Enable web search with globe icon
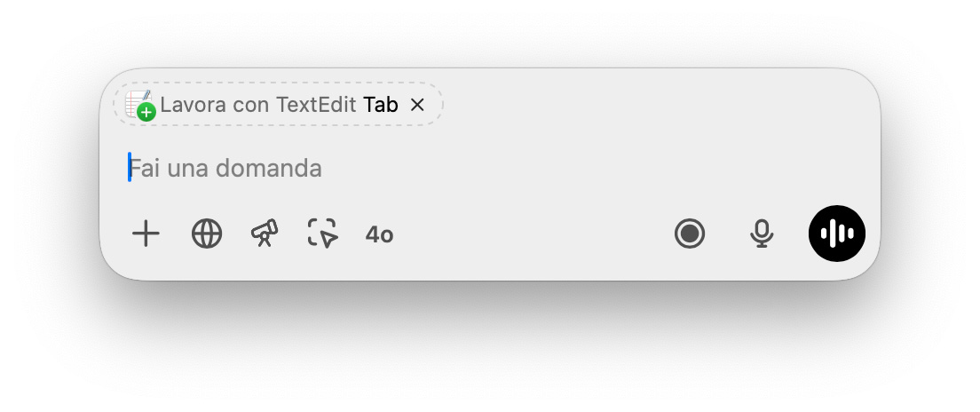The image size is (980, 412). tap(207, 234)
